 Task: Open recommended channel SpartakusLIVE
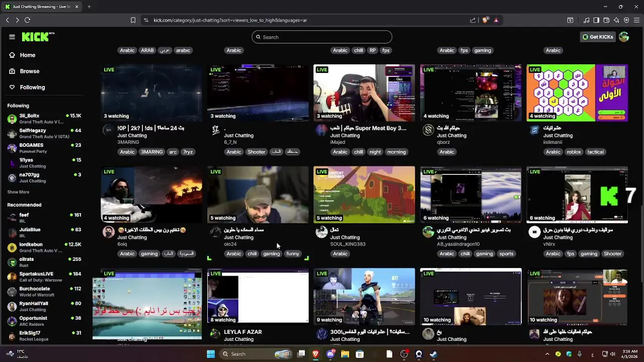[x=44, y=277]
